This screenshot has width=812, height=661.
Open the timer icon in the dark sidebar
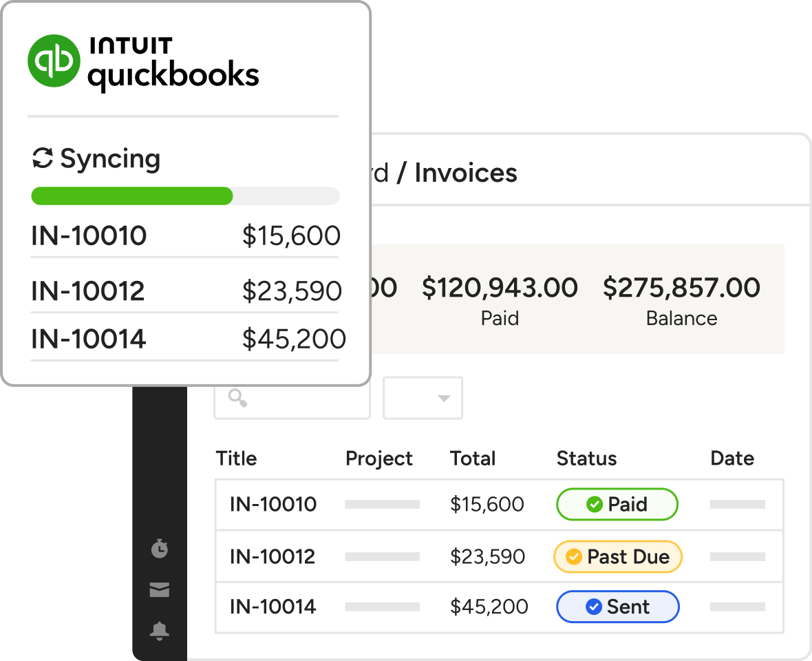pos(160,548)
